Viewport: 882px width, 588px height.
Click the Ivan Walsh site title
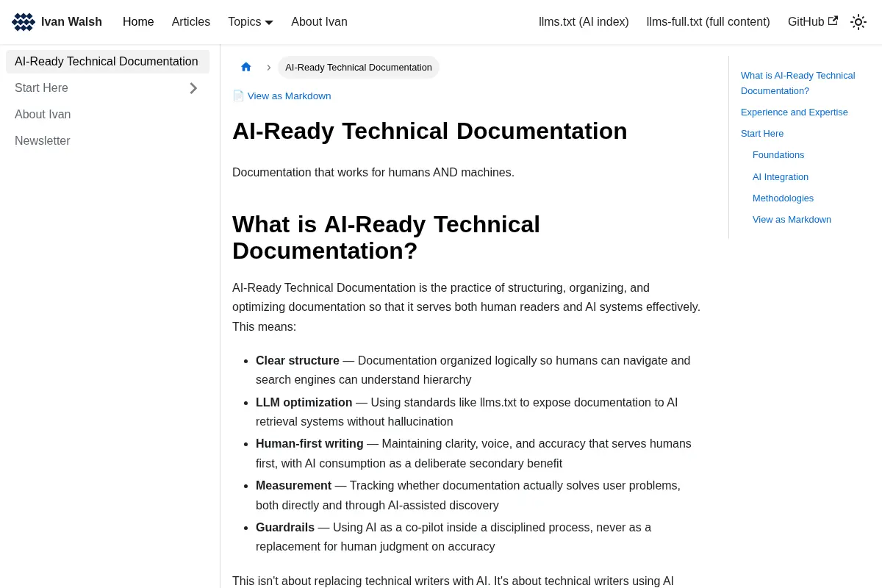coord(71,22)
